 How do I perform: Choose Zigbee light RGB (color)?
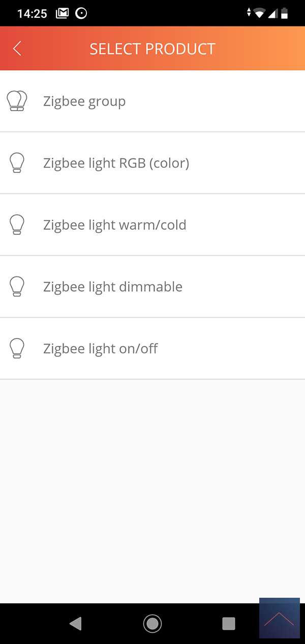[x=116, y=163]
